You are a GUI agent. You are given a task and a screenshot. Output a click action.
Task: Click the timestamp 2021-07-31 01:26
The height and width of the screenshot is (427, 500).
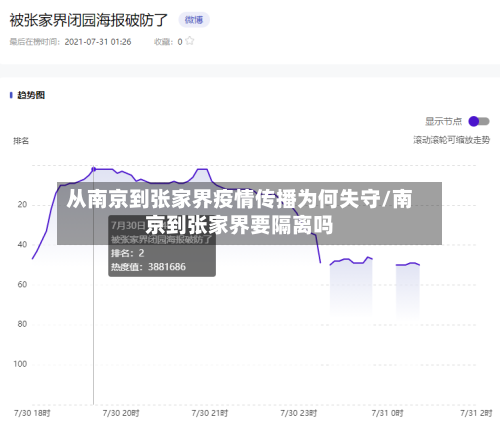(98, 42)
